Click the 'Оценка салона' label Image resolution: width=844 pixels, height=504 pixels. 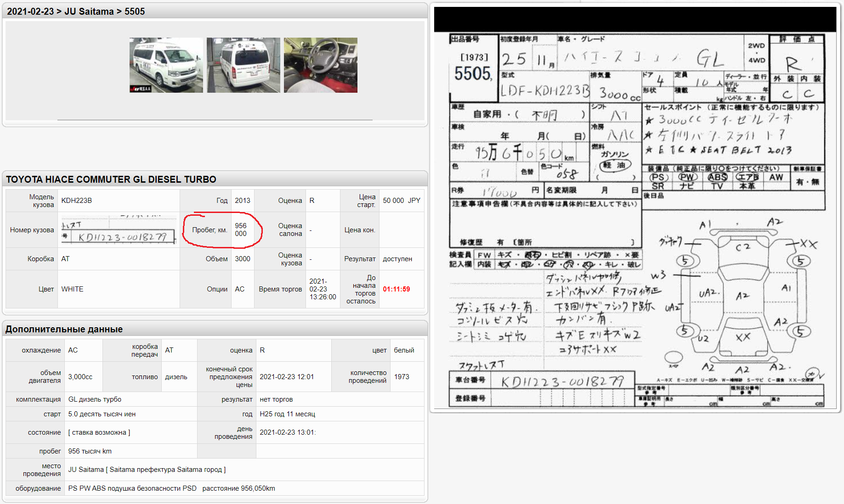coord(290,230)
